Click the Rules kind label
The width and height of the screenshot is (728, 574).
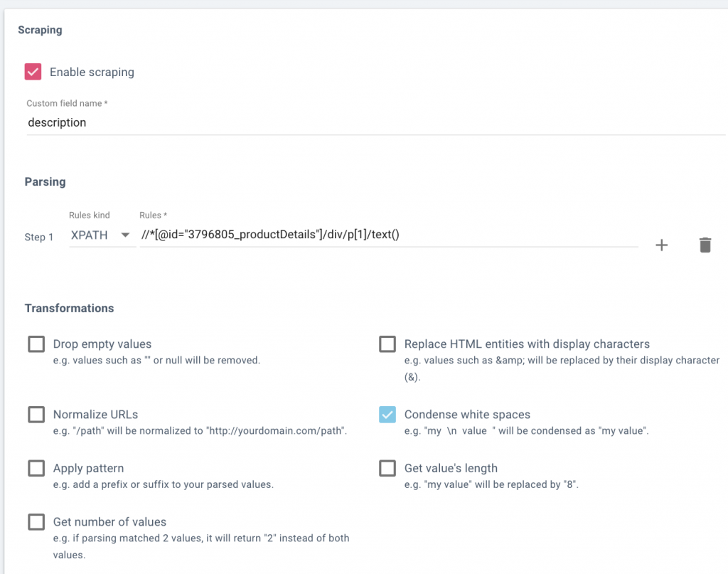pos(89,215)
